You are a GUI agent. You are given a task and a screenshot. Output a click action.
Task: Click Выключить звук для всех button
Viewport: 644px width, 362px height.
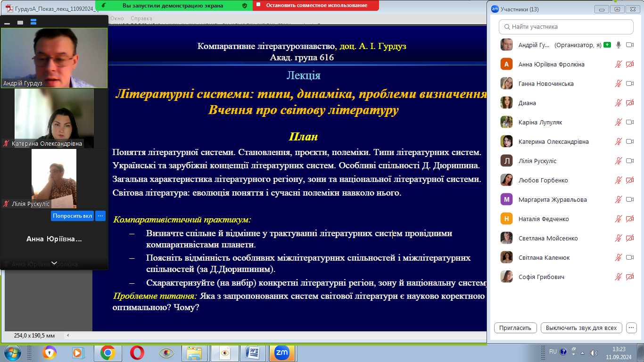(581, 328)
